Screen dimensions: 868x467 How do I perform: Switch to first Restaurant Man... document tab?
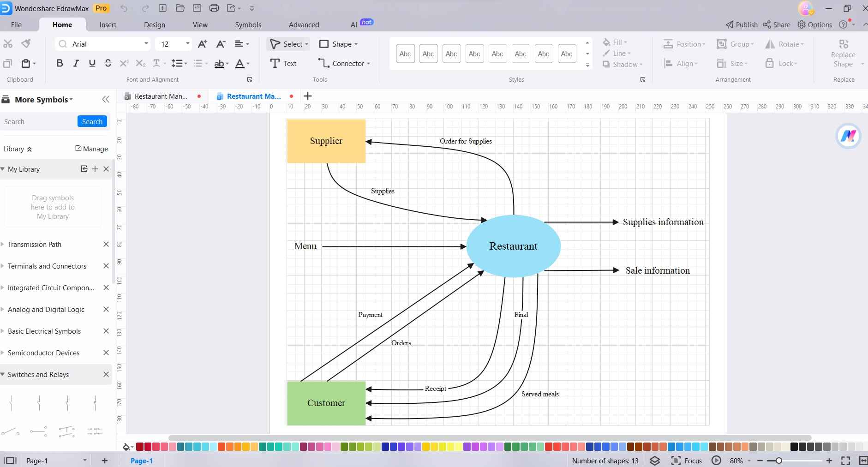click(161, 96)
